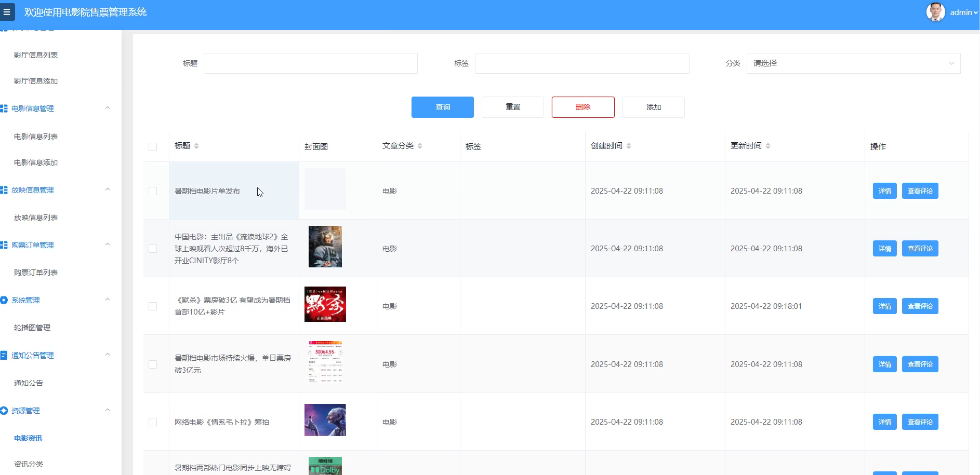This screenshot has height=475, width=980.
Task: Click the 重置 button
Action: tap(513, 107)
